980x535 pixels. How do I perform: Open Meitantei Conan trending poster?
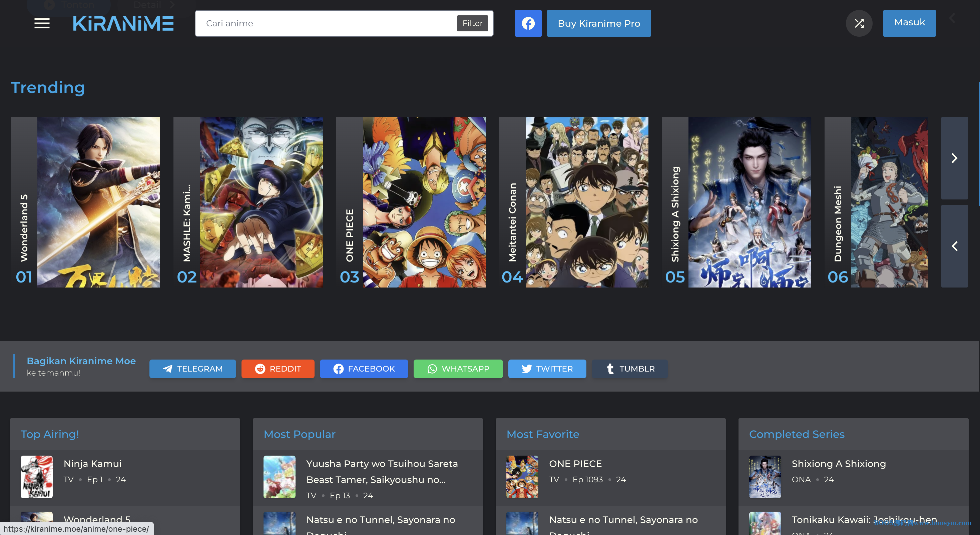coord(587,202)
